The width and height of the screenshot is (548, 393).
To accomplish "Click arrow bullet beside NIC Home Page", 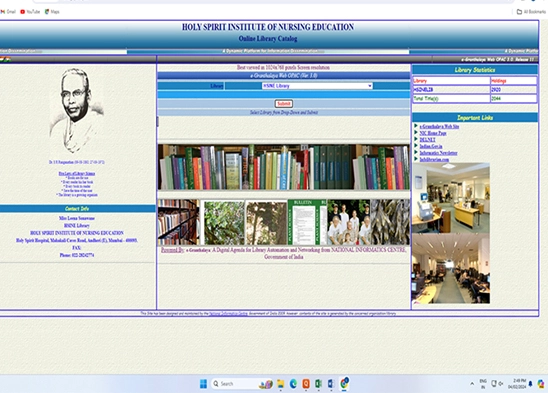I will click(x=416, y=133).
